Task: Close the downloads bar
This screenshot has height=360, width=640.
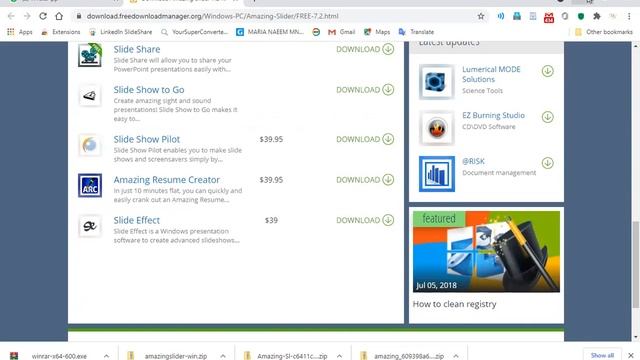Action: pyautogui.click(x=631, y=356)
